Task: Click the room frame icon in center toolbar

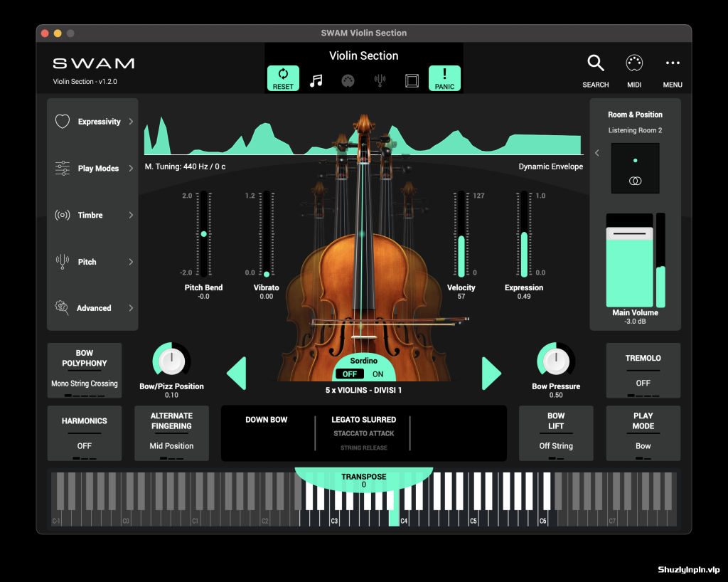Action: [412, 81]
